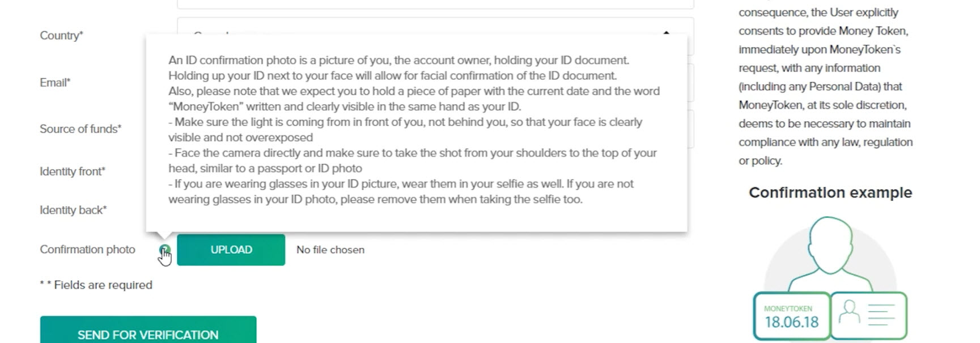Click the No file chosen text
Screen dimensions: 980x343
coord(330,250)
